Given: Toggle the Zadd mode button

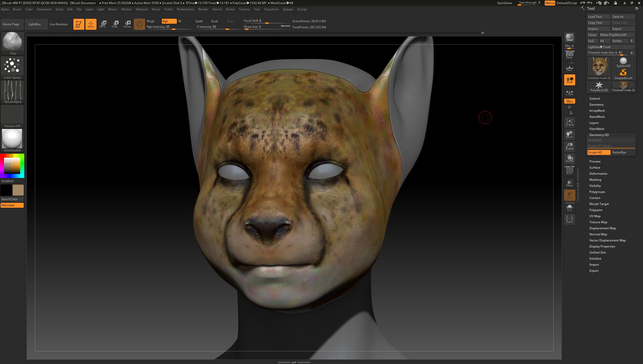Looking at the screenshot, I should point(201,21).
